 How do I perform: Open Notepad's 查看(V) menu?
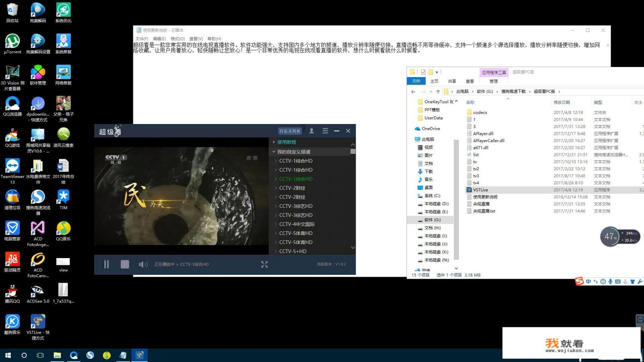196,39
